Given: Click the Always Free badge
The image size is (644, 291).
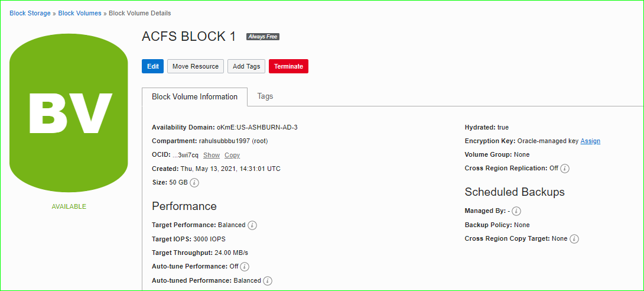Looking at the screenshot, I should click(x=263, y=37).
